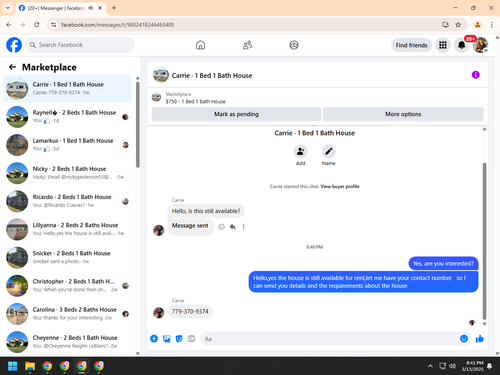Choose a GIF in the composer
The width and height of the screenshot is (500, 375).
pos(191,339)
